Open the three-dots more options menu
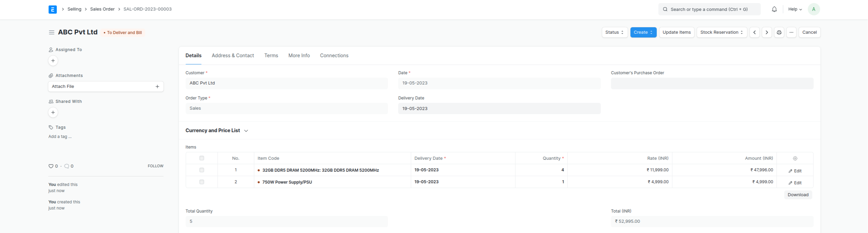The height and width of the screenshot is (233, 868). (x=791, y=32)
